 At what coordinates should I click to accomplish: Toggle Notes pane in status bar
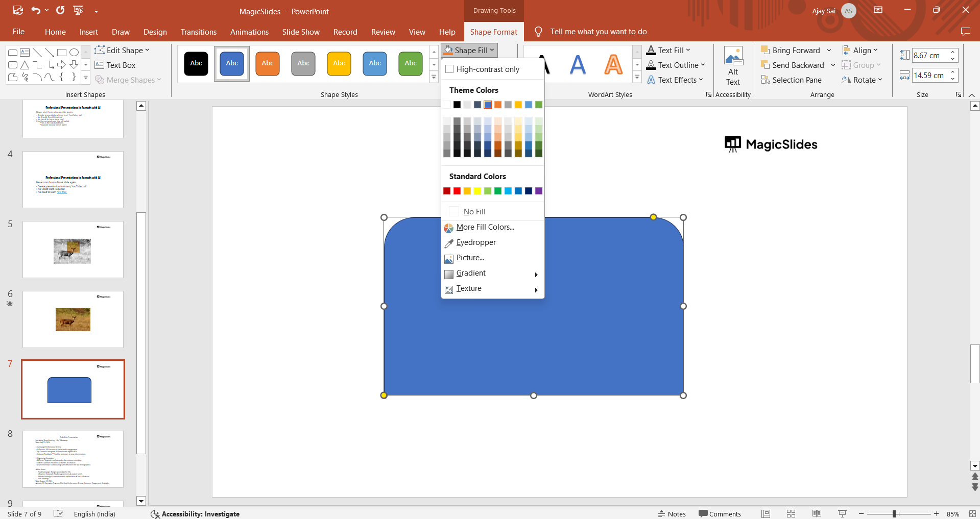(x=672, y=514)
